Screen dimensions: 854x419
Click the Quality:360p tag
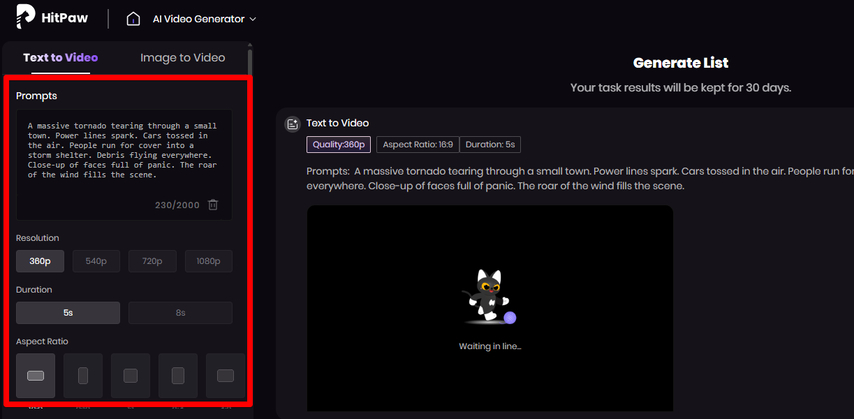(339, 144)
